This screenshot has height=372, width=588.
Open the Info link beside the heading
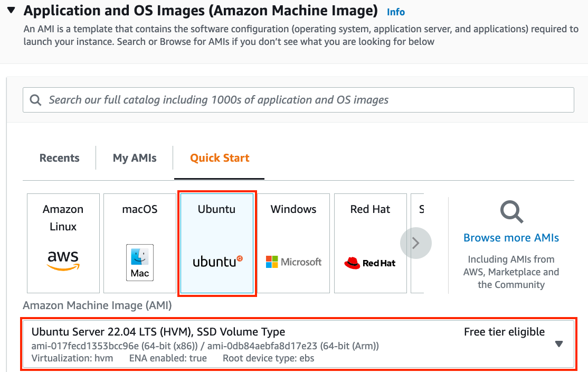396,12
